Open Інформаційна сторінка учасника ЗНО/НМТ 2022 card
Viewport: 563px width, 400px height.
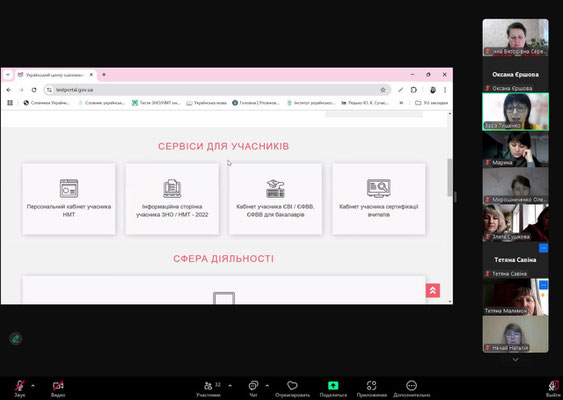click(x=172, y=199)
